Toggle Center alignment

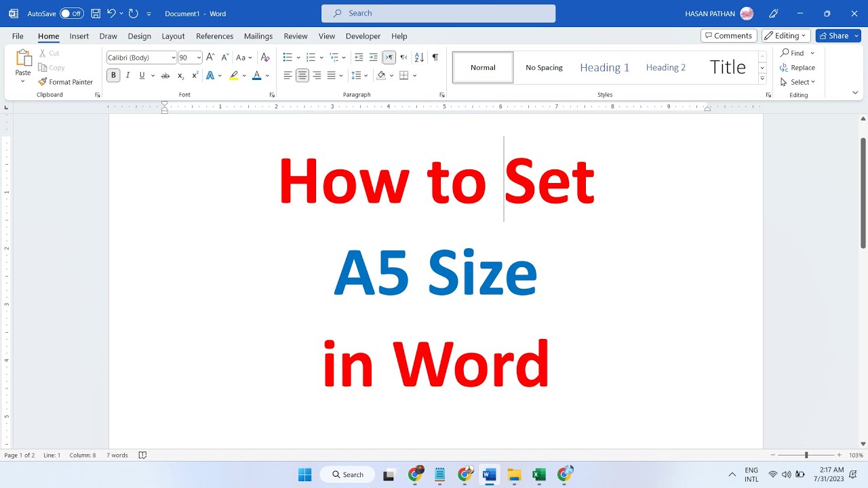(x=302, y=75)
